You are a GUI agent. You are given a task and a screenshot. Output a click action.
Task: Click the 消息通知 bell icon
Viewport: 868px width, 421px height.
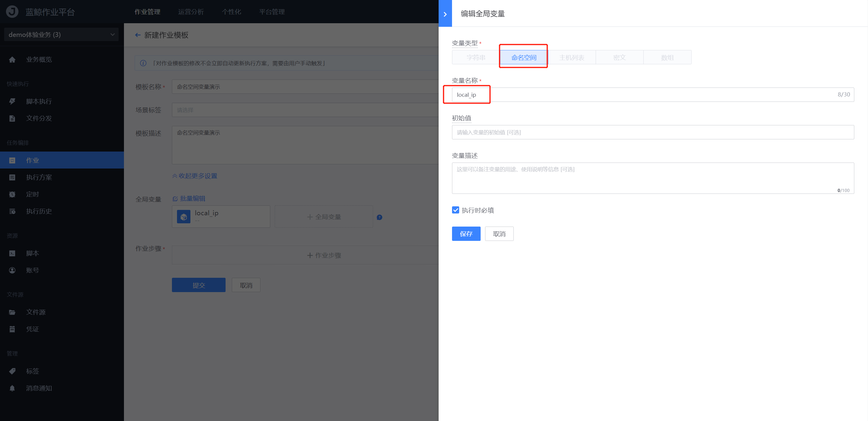(x=12, y=388)
